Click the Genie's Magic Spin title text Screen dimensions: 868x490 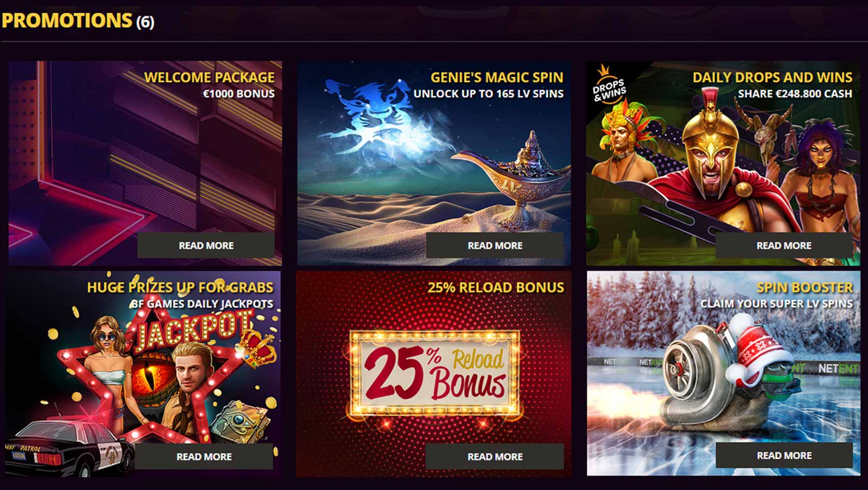pyautogui.click(x=497, y=78)
